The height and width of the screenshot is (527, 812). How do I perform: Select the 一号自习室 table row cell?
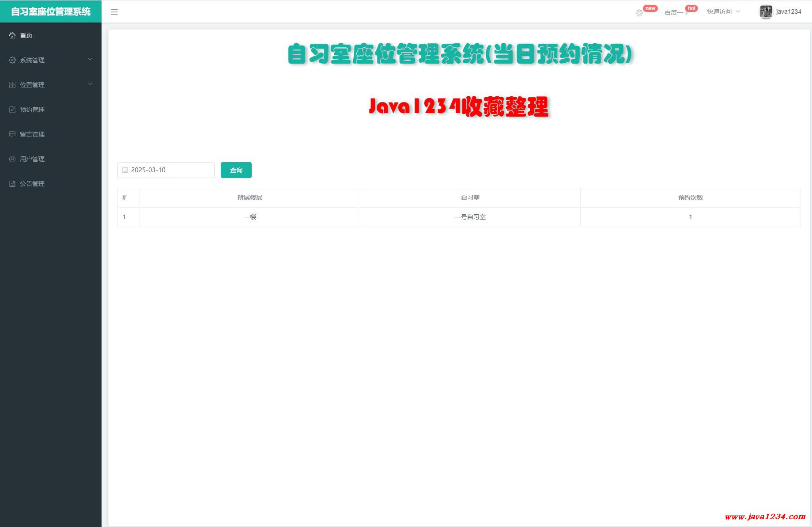point(470,217)
